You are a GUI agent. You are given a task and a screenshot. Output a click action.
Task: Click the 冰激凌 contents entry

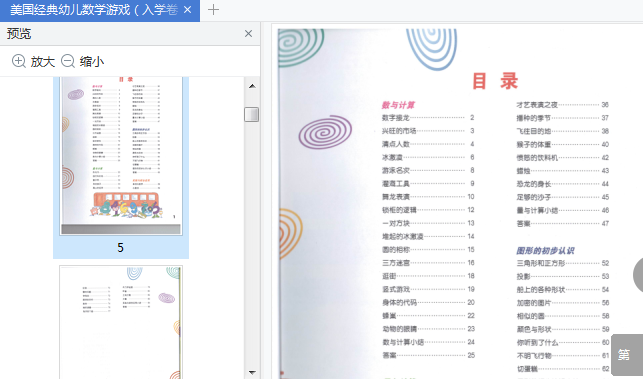coord(428,157)
